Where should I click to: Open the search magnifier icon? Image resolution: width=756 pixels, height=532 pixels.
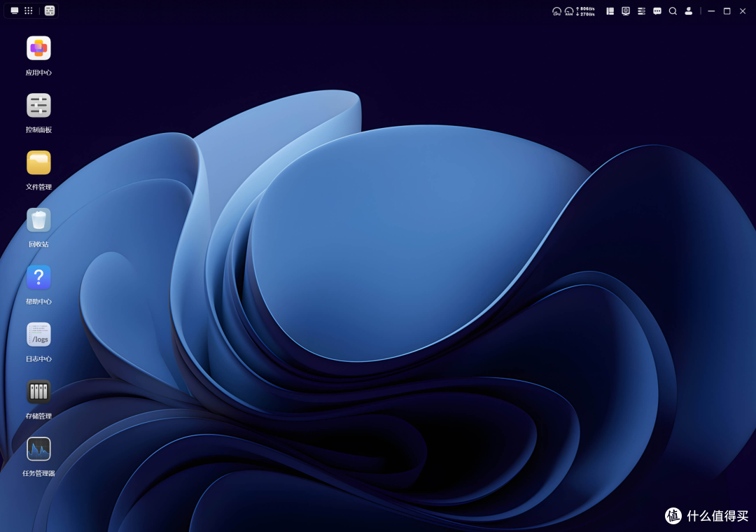673,11
